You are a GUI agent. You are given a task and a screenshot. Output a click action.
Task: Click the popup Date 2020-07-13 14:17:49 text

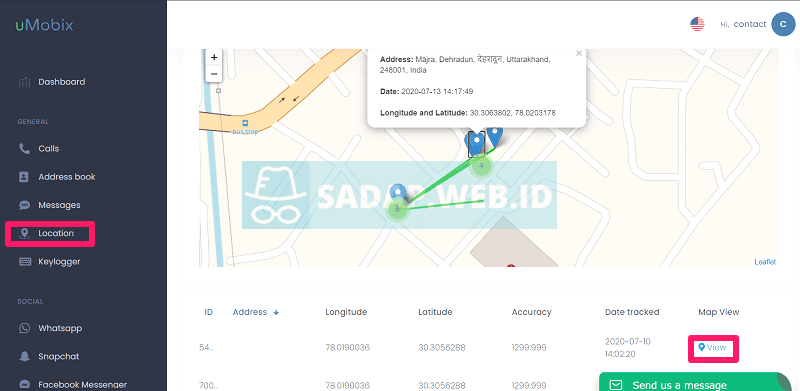coord(427,91)
